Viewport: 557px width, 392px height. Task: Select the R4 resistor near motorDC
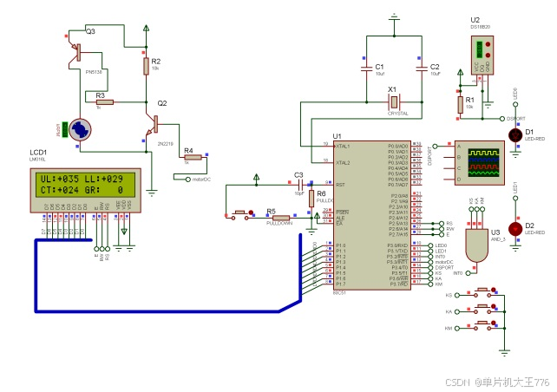[193, 157]
